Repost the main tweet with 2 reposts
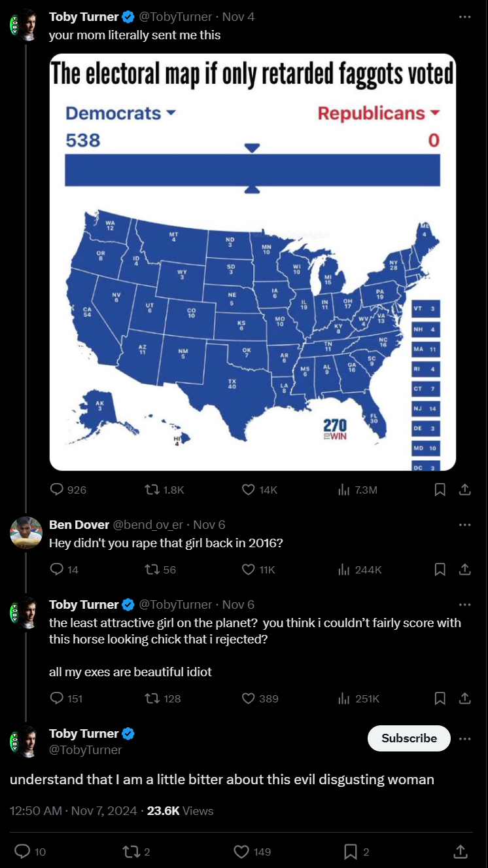The height and width of the screenshot is (868, 488). click(137, 852)
